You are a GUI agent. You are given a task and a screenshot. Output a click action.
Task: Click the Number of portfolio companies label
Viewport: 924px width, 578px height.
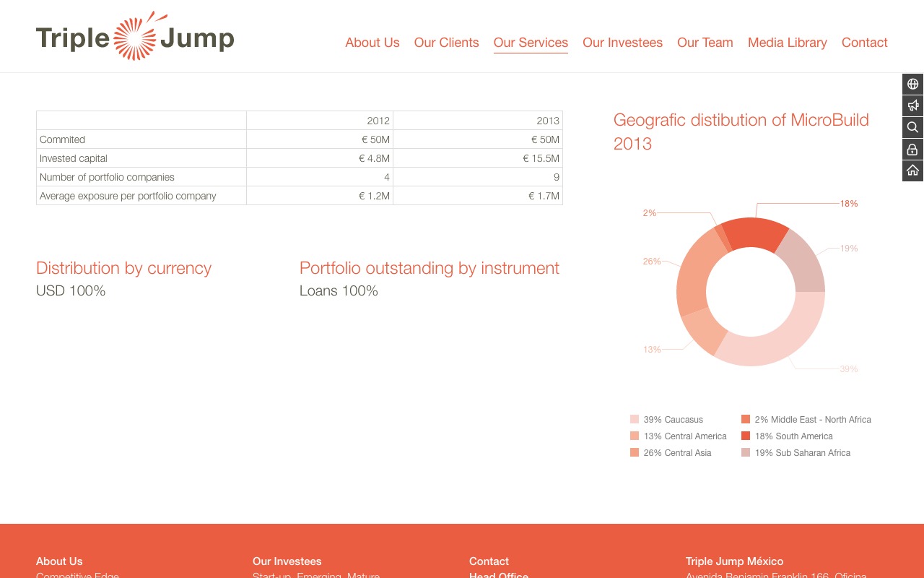pyautogui.click(x=107, y=177)
